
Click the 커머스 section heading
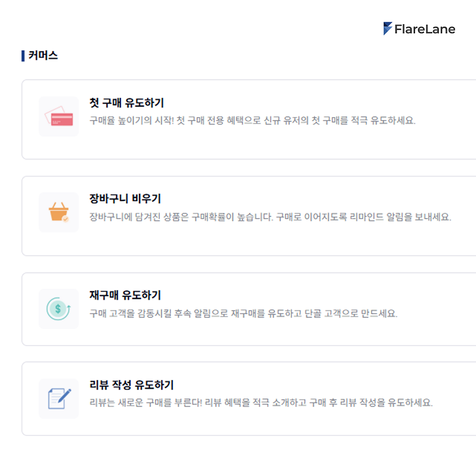click(x=43, y=56)
